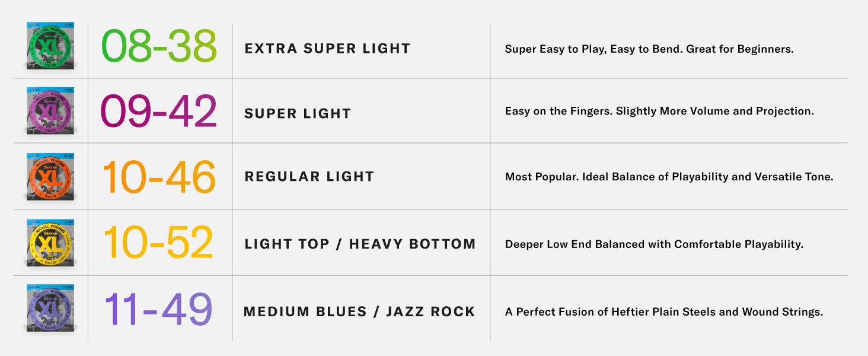The image size is (868, 356).
Task: Click the green EXL130 string pack image
Action: click(50, 46)
